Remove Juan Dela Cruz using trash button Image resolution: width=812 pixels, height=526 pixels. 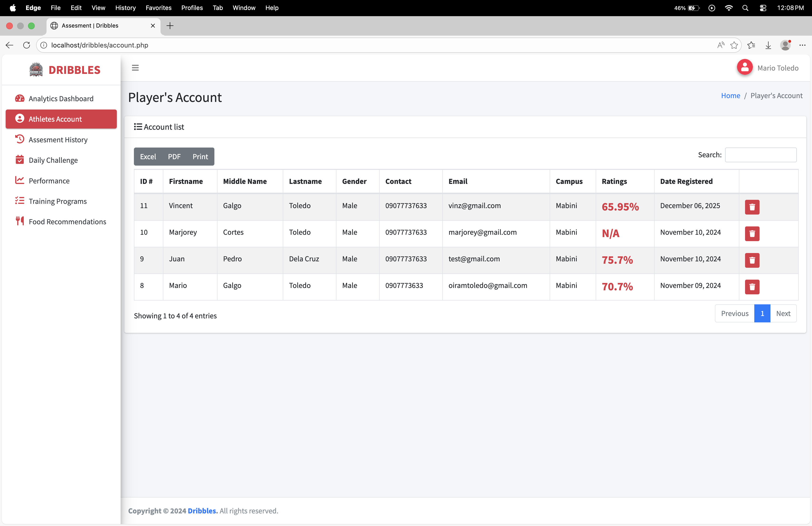(752, 260)
